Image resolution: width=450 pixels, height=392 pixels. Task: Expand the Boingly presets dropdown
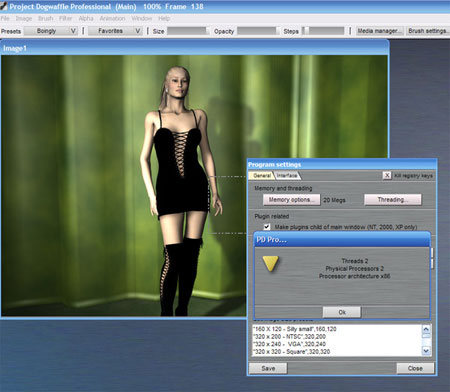pos(51,31)
